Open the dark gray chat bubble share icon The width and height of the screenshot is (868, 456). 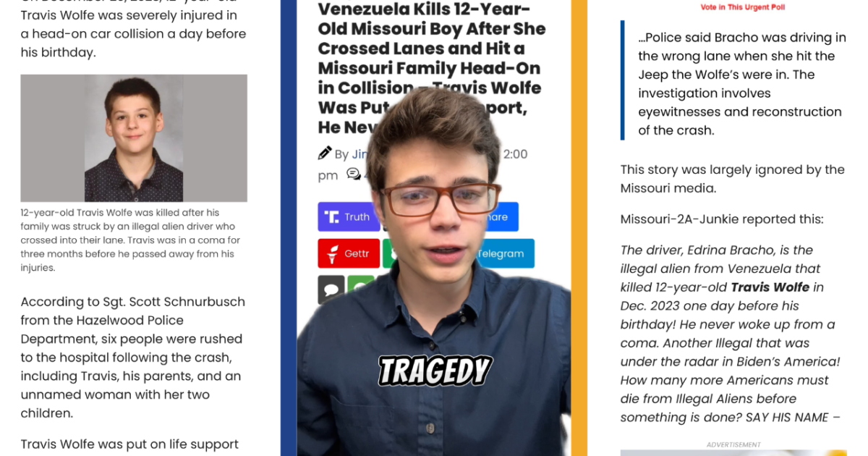[331, 290]
